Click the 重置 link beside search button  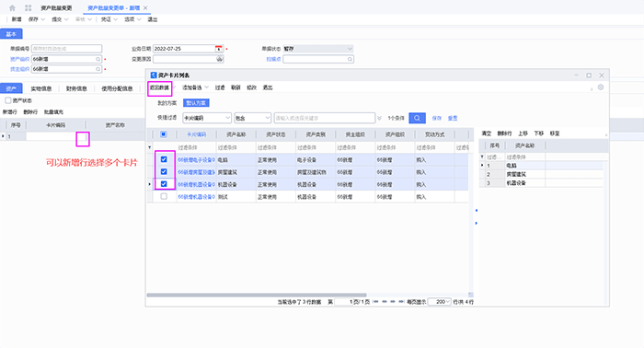(x=453, y=118)
